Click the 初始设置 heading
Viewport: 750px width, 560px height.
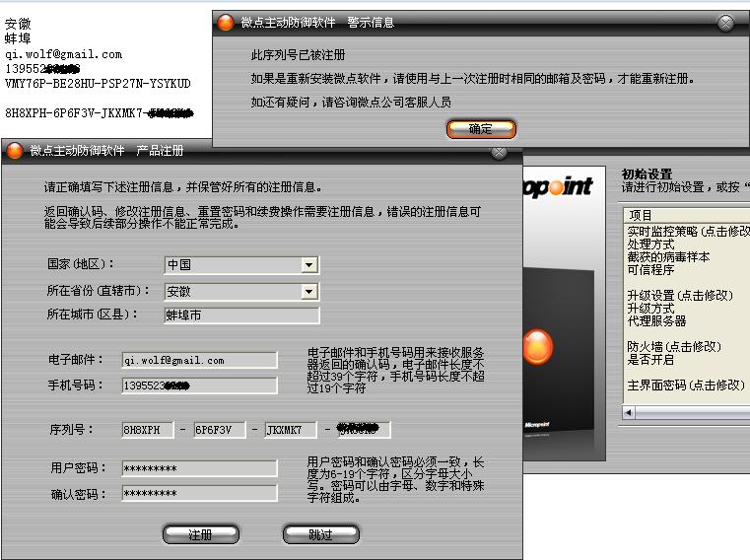coord(647,174)
